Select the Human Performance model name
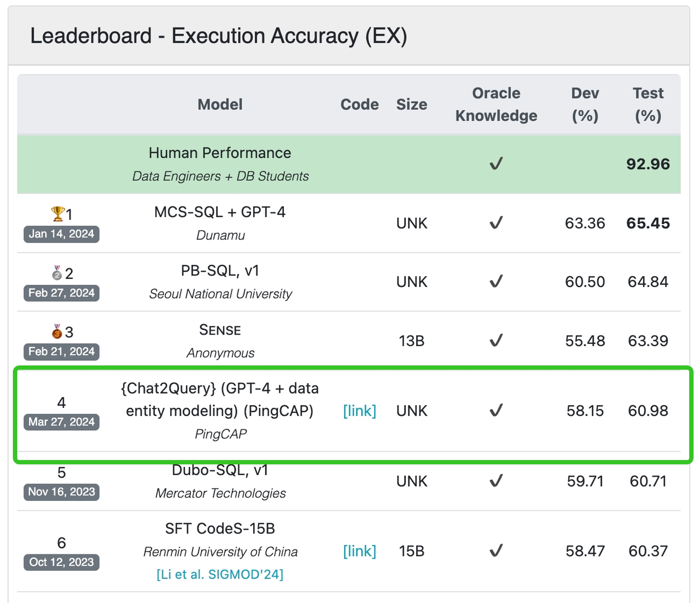This screenshot has height=603, width=700. click(220, 153)
